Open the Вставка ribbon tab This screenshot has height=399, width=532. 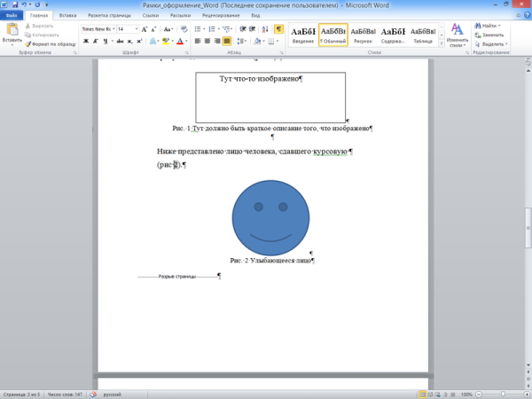67,15
